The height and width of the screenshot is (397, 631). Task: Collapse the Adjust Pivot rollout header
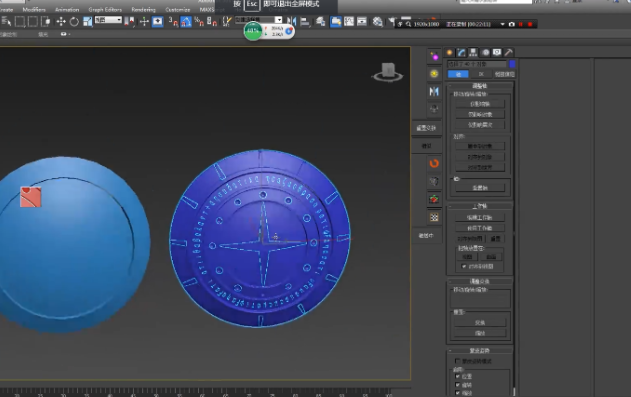[x=480, y=86]
